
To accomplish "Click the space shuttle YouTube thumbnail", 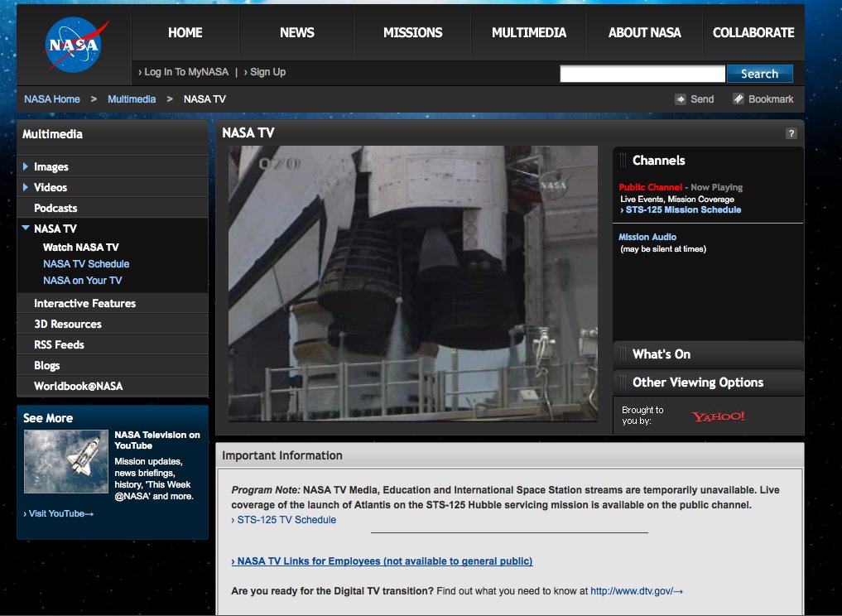I will click(x=66, y=461).
